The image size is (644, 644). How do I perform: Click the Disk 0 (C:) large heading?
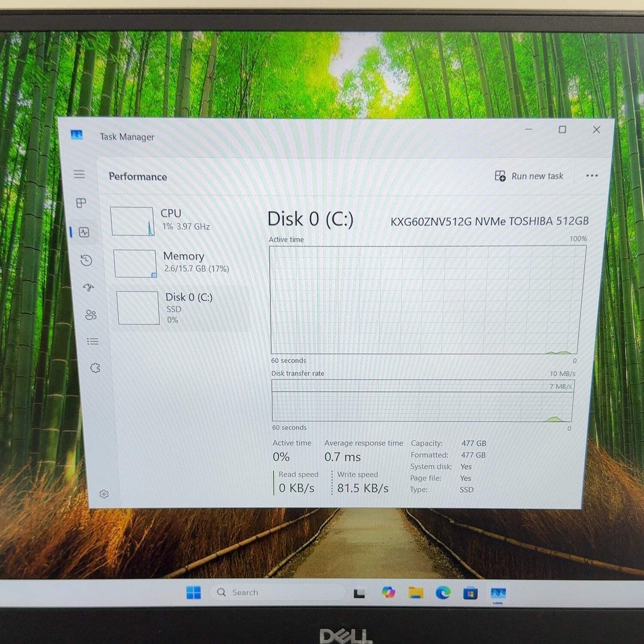(x=310, y=219)
